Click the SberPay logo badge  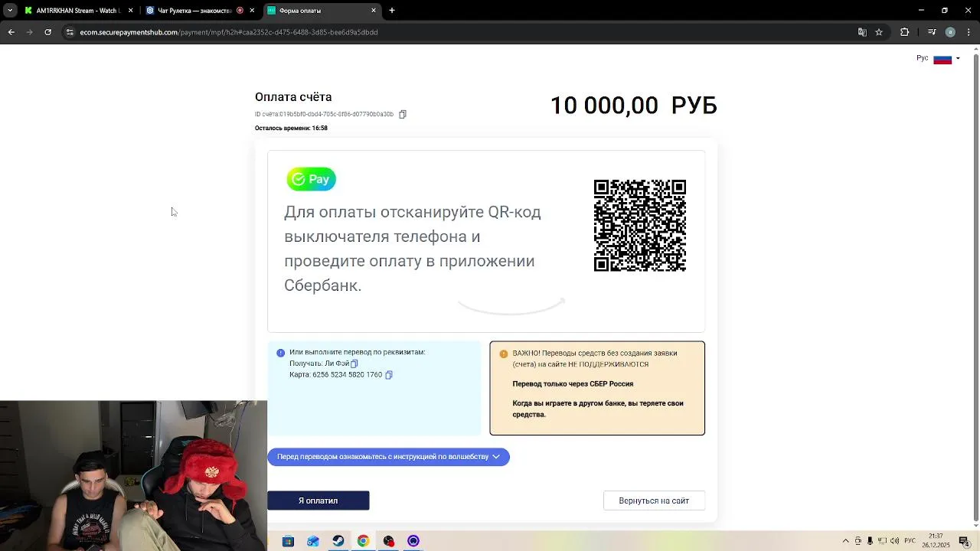pos(311,179)
